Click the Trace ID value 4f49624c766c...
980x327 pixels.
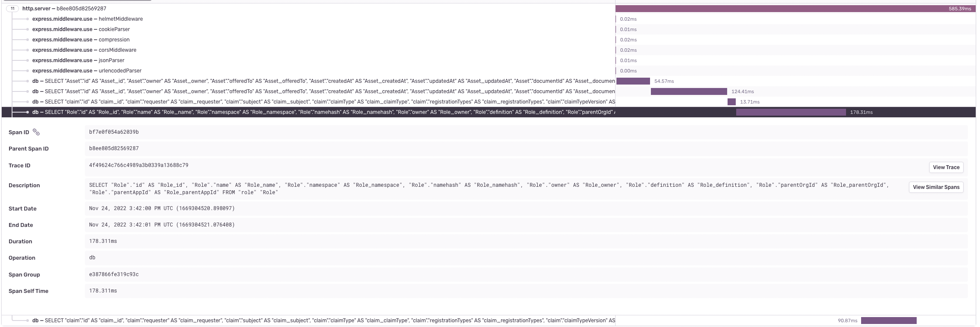click(139, 165)
